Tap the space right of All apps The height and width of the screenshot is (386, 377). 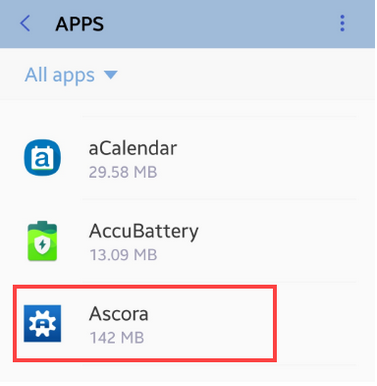247,75
